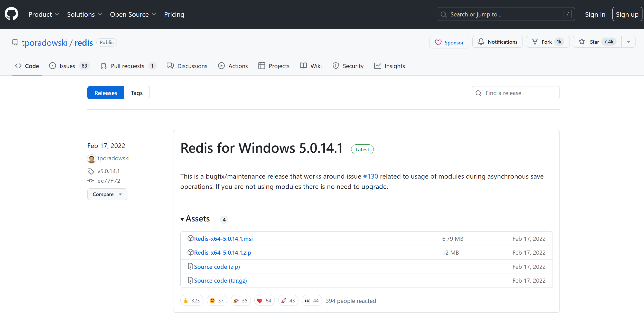Open the star lists dropdown arrow
The height and width of the screenshot is (314, 644).
click(628, 42)
